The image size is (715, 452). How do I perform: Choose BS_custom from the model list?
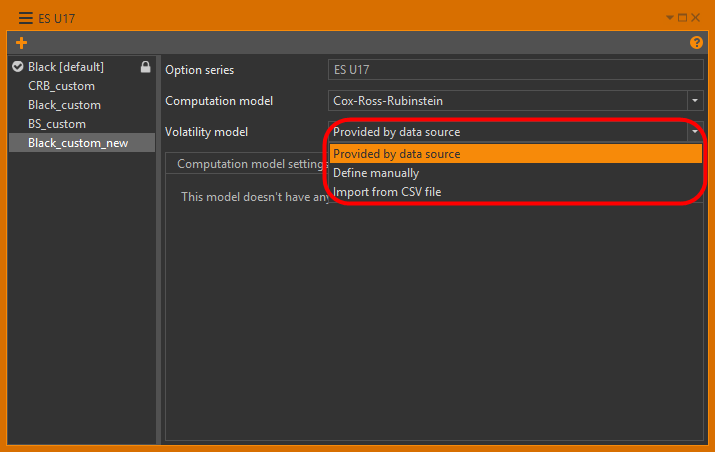pos(57,124)
